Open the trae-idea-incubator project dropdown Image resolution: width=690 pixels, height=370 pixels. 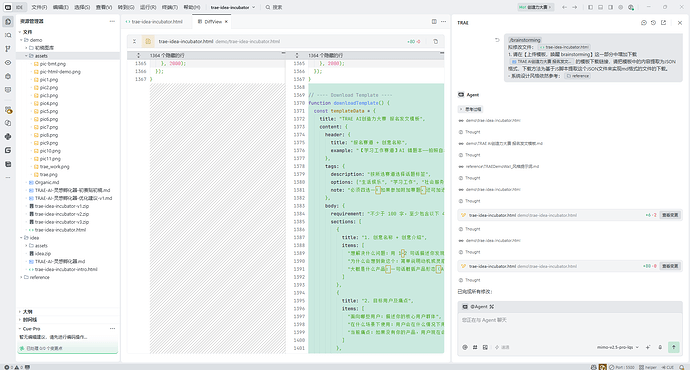point(233,7)
